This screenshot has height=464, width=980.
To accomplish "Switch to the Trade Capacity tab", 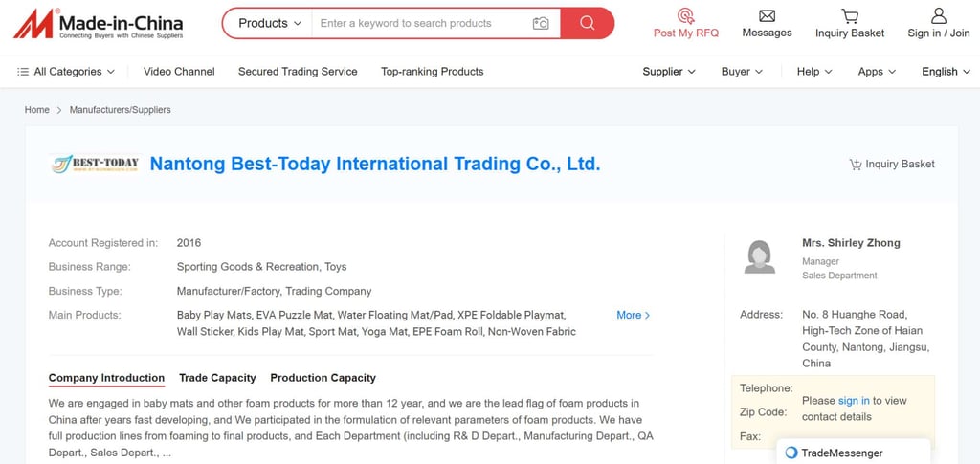I will (217, 378).
